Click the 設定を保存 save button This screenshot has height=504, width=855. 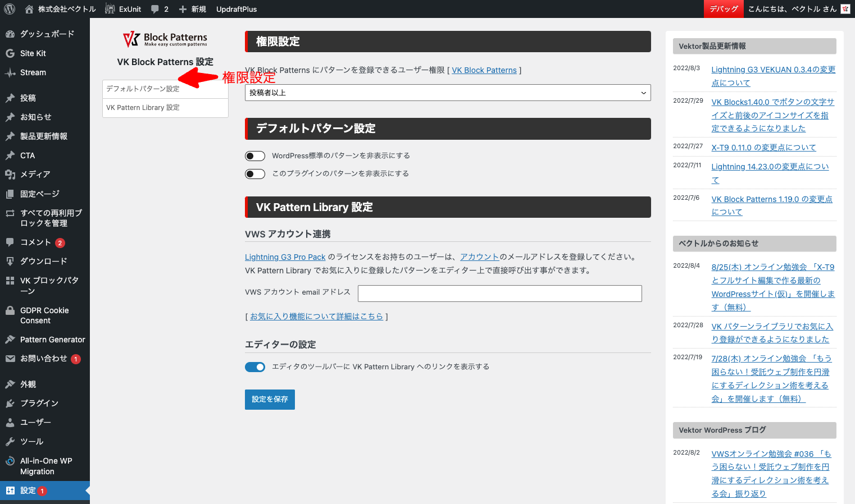[270, 399]
